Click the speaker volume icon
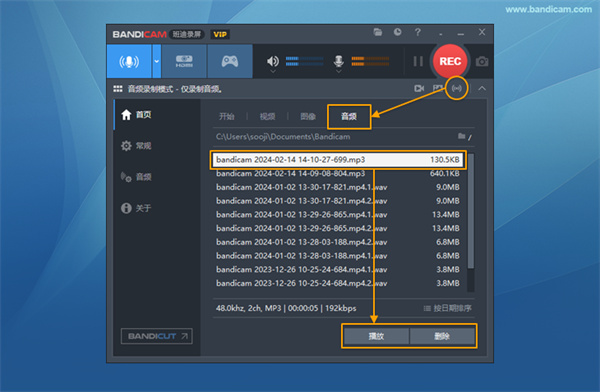 pyautogui.click(x=273, y=61)
